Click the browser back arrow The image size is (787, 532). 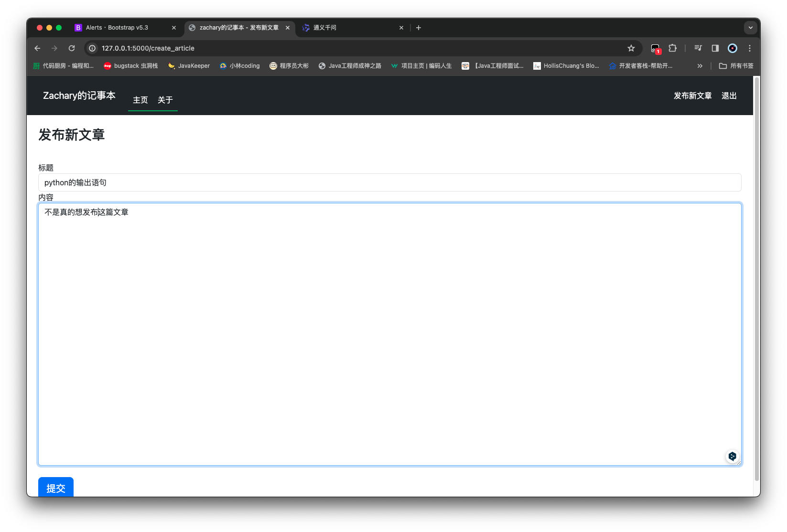37,48
